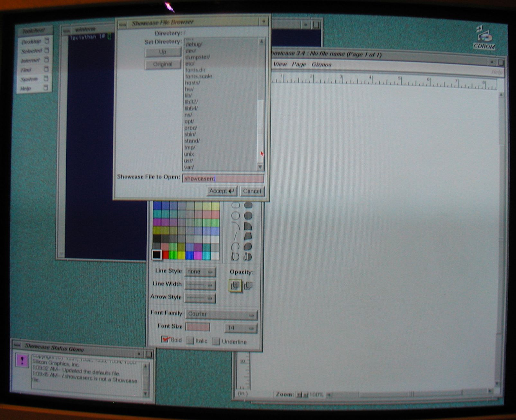Viewport: 516px width, 420px height.
Task: Click the Showcase File to Open field
Action: pos(223,178)
